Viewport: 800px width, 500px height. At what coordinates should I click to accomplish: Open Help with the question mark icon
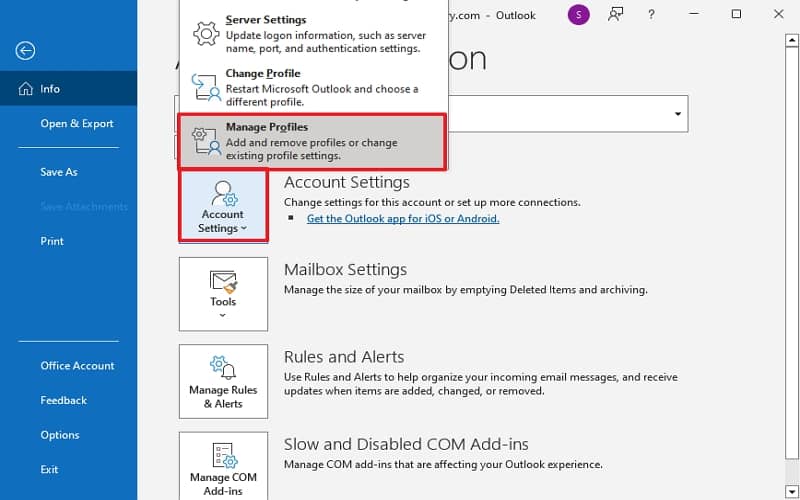[x=652, y=15]
